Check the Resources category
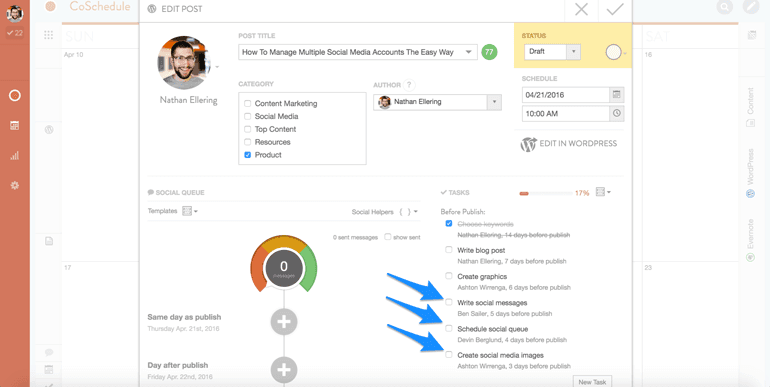Viewport: 770px width, 387px height. tap(248, 141)
